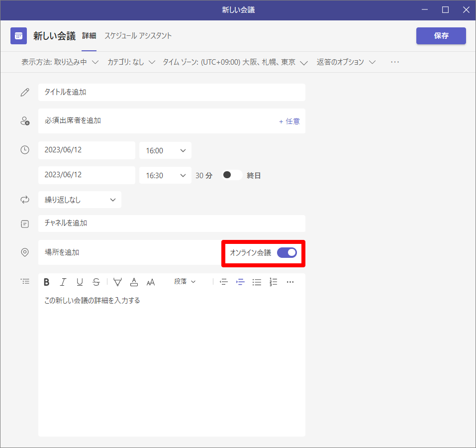Open the 返答のオプション menu

coord(346,62)
